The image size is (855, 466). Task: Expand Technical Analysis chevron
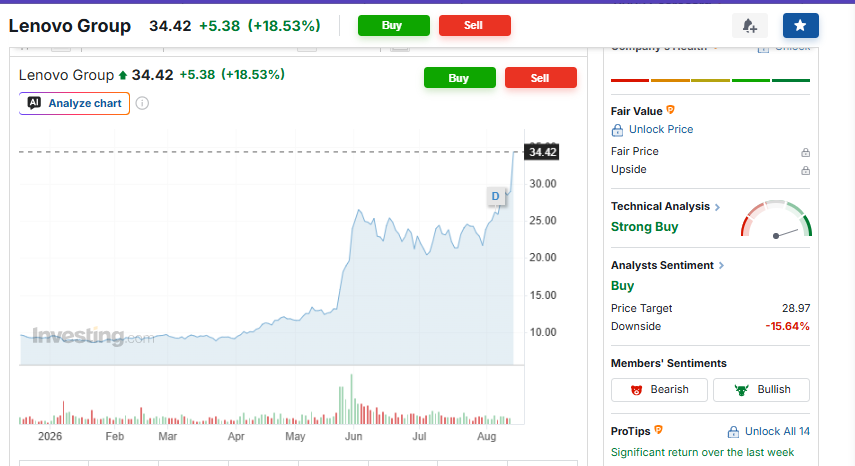[718, 207]
